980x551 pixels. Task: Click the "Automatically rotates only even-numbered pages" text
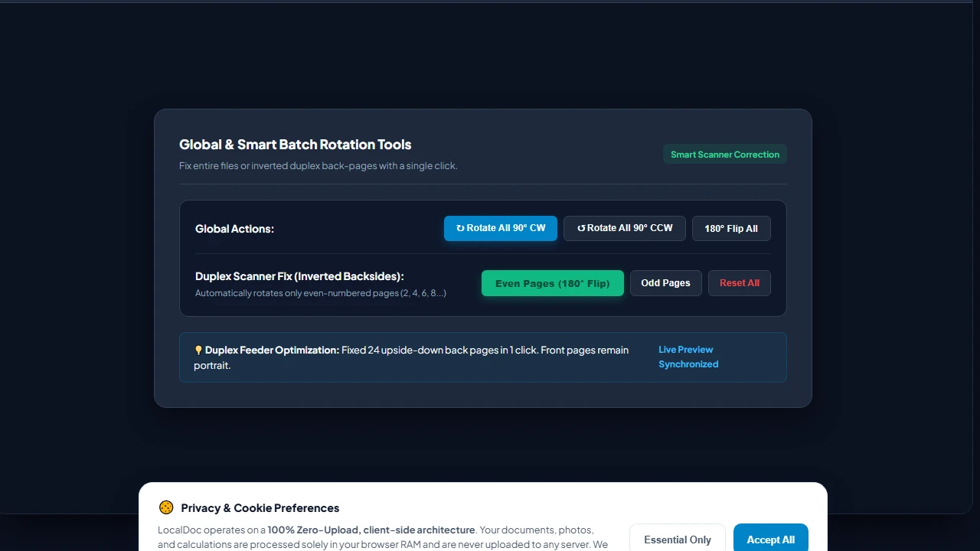[321, 293]
